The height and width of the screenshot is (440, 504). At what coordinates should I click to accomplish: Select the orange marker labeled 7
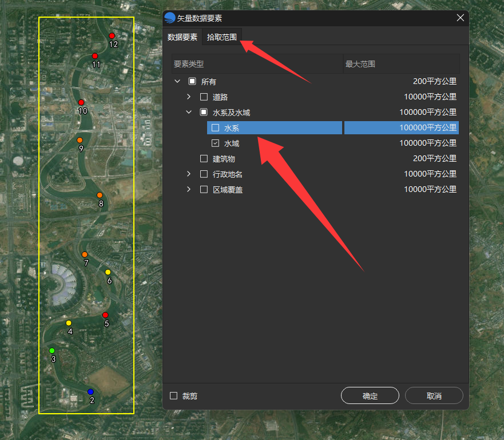tap(85, 254)
